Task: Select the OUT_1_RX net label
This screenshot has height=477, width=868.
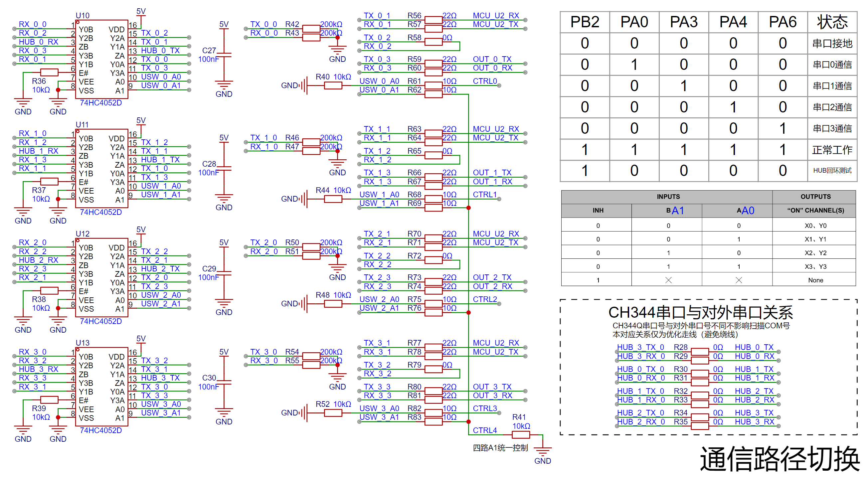Action: (493, 182)
